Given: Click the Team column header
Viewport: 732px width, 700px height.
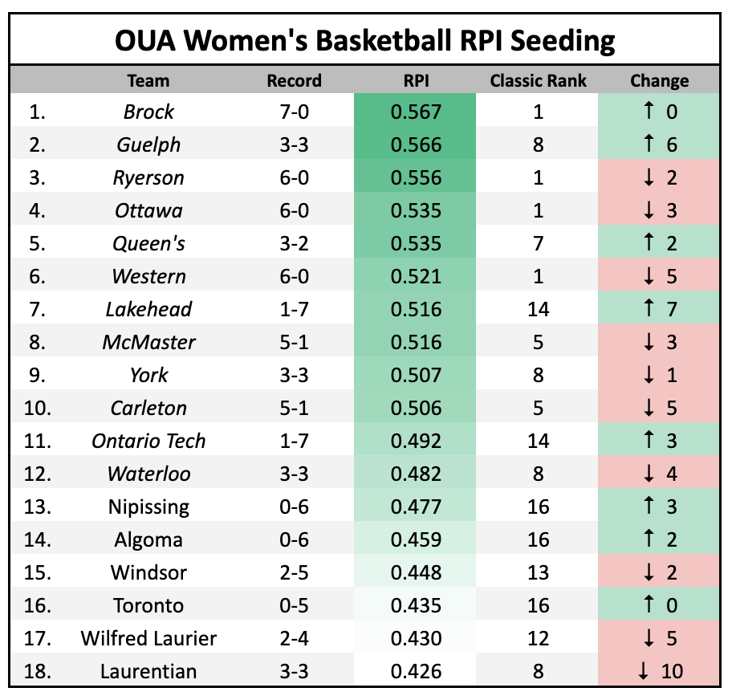Looking at the screenshot, I should click(x=148, y=80).
